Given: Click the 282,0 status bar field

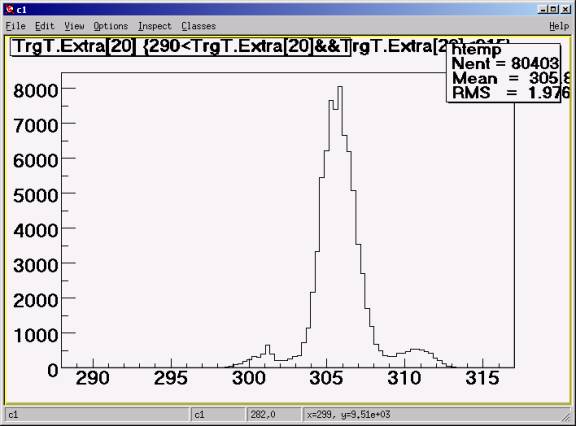Looking at the screenshot, I should pyautogui.click(x=273, y=415).
